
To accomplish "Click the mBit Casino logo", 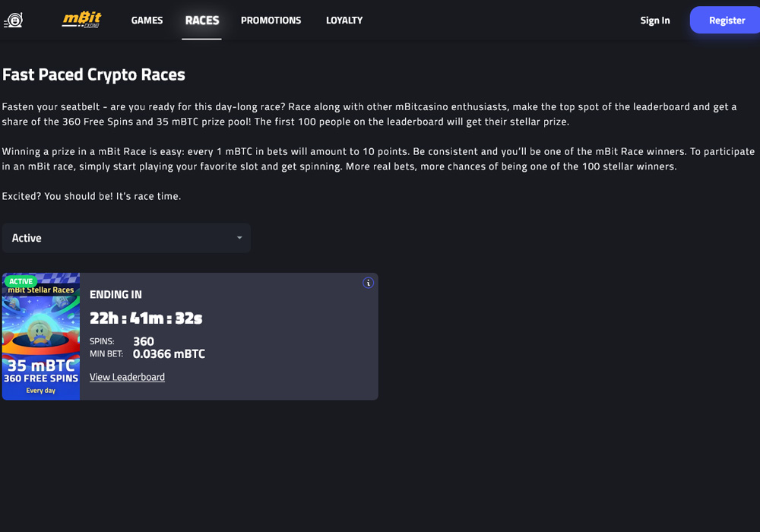I will coord(81,21).
